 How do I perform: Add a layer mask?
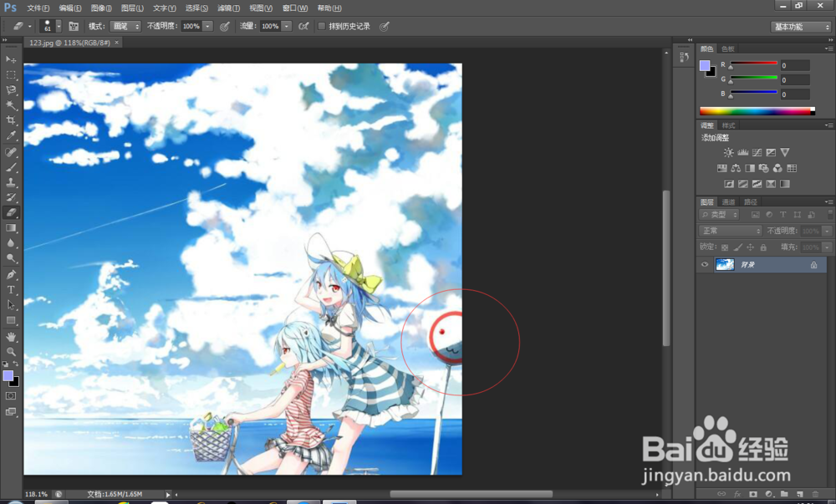[753, 495]
